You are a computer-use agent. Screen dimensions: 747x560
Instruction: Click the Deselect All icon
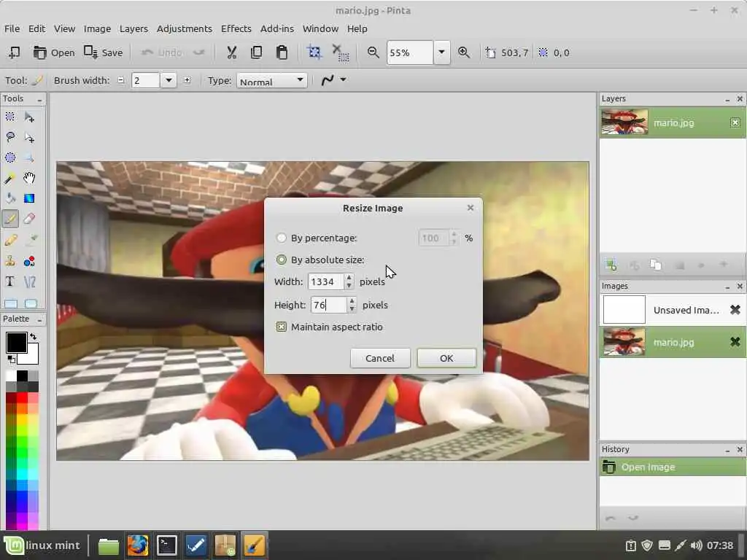340,52
